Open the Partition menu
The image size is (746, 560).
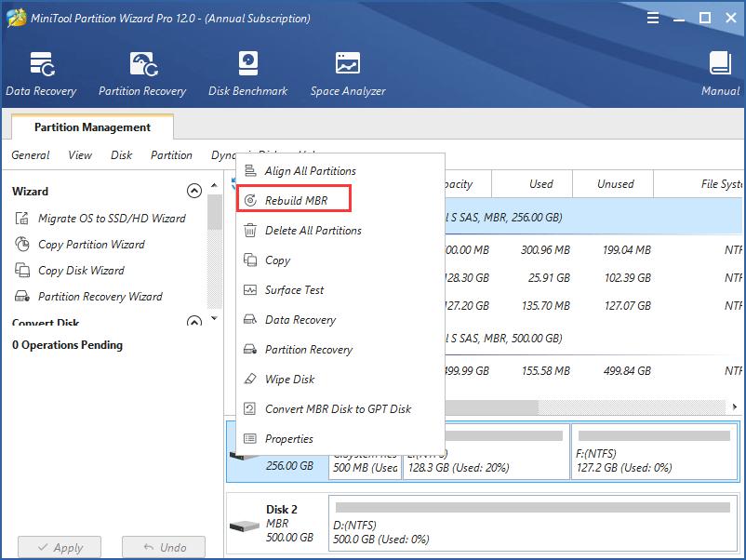click(x=171, y=155)
